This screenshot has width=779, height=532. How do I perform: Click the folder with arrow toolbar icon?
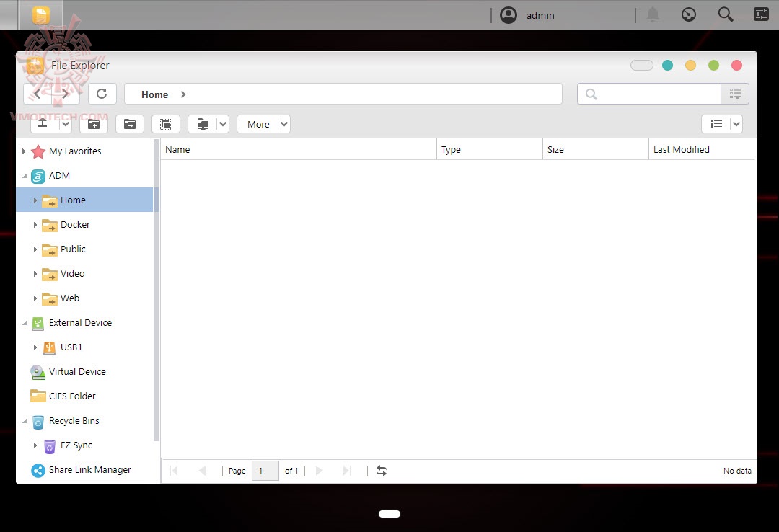click(130, 124)
